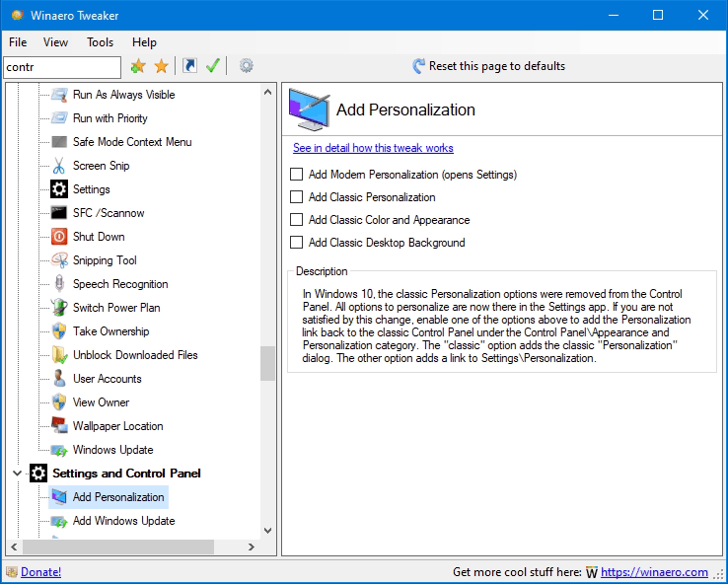Select Take Ownership in the tree
Image resolution: width=728 pixels, height=584 pixels.
tap(110, 331)
